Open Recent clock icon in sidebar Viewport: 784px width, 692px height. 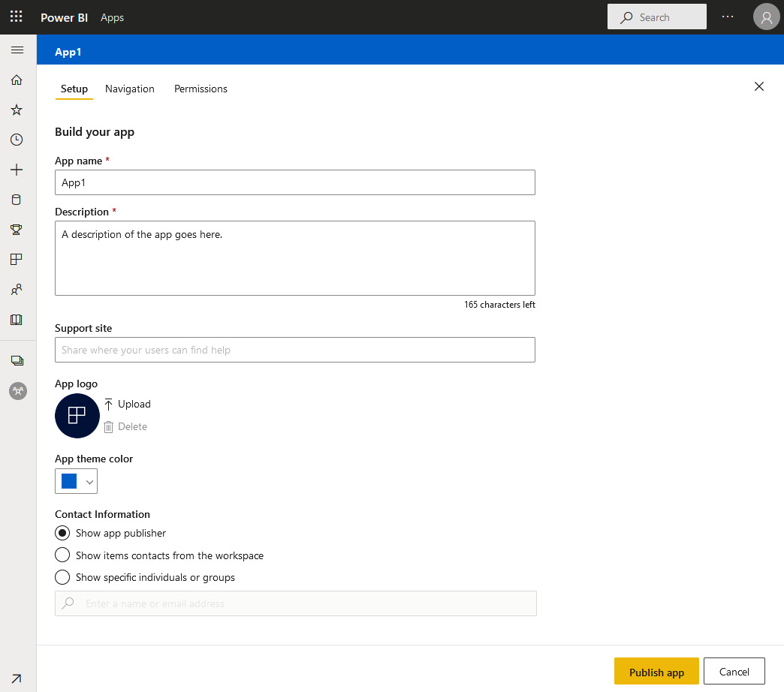click(17, 140)
